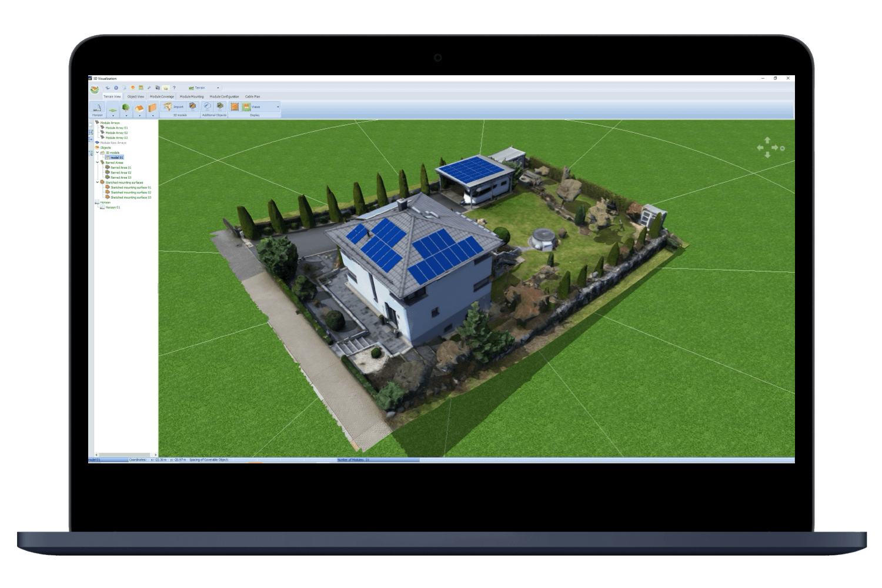Click the icon right of Import in 3D models

pos(192,106)
